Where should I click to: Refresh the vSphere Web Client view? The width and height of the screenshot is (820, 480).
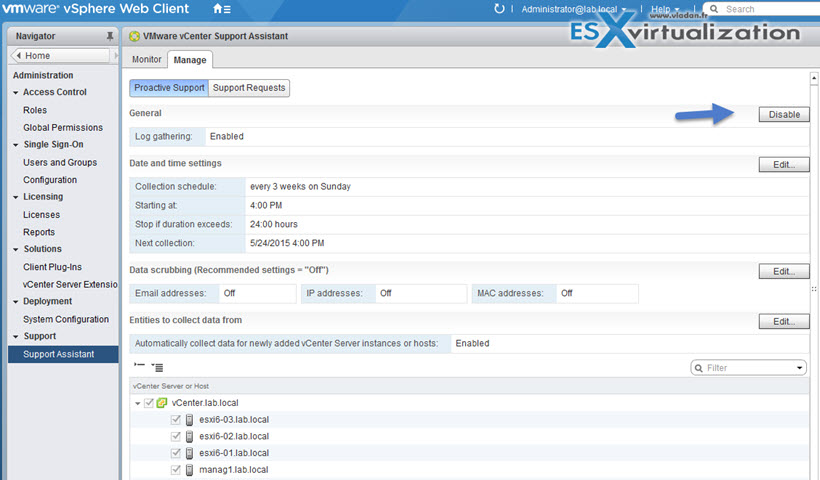[499, 9]
